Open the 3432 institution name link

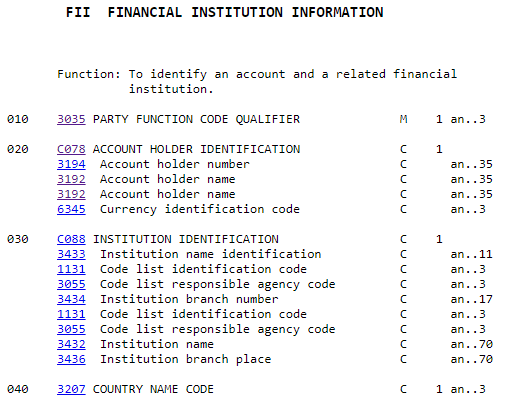pos(71,344)
